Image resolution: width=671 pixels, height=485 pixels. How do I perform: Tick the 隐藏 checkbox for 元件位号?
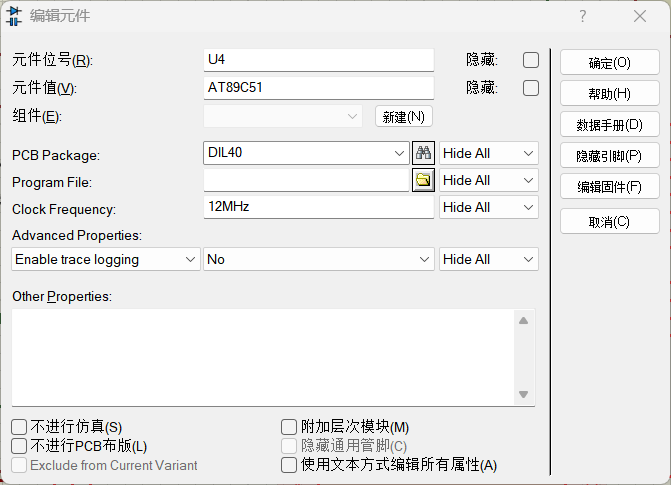[531, 60]
